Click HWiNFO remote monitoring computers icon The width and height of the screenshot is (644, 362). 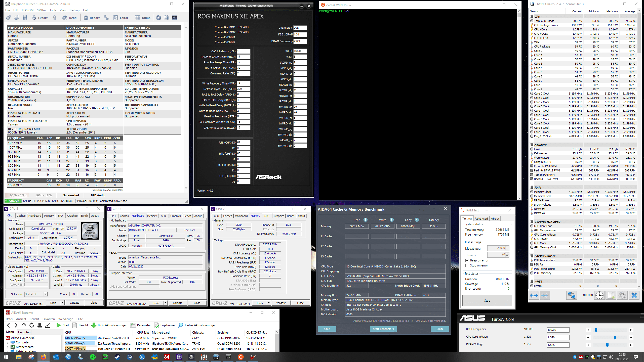point(571,295)
